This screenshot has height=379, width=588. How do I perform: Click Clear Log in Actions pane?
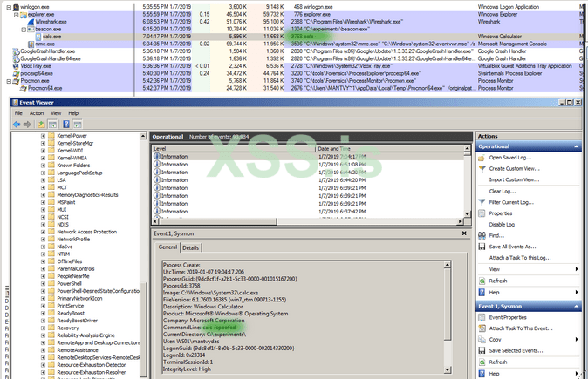click(x=503, y=192)
